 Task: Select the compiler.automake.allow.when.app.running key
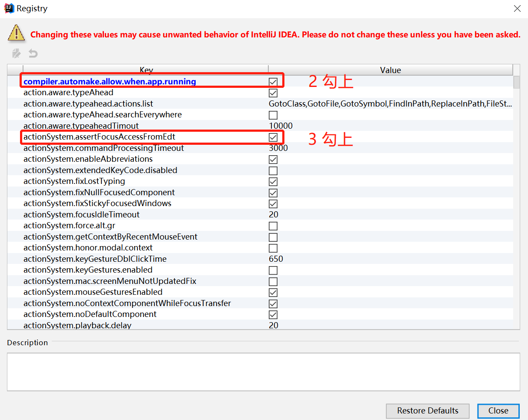(110, 82)
